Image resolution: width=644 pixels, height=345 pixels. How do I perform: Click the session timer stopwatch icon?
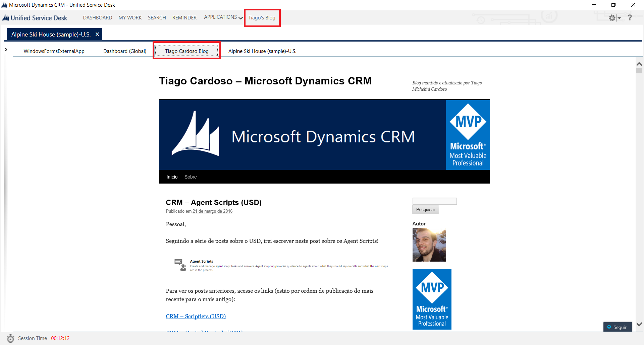[11, 338]
